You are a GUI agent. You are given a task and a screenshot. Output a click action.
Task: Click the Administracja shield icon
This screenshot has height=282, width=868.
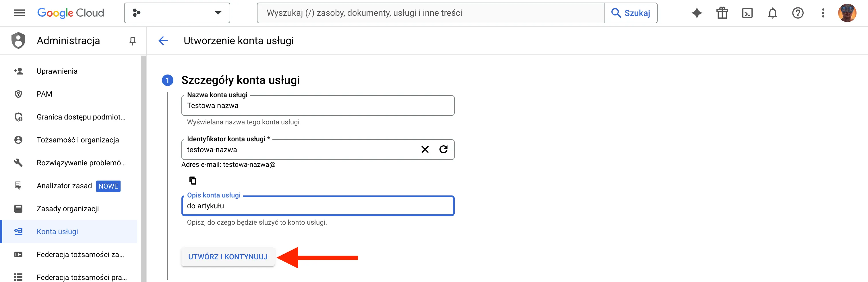pyautogui.click(x=19, y=40)
